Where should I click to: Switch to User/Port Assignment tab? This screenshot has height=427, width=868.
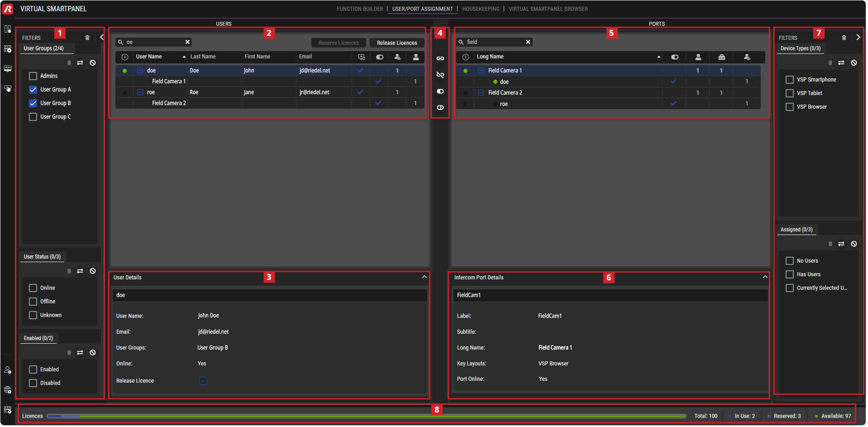tap(422, 9)
